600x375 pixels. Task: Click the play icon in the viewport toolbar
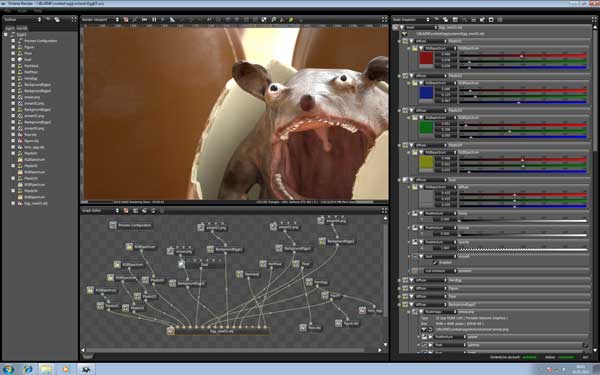(163, 20)
